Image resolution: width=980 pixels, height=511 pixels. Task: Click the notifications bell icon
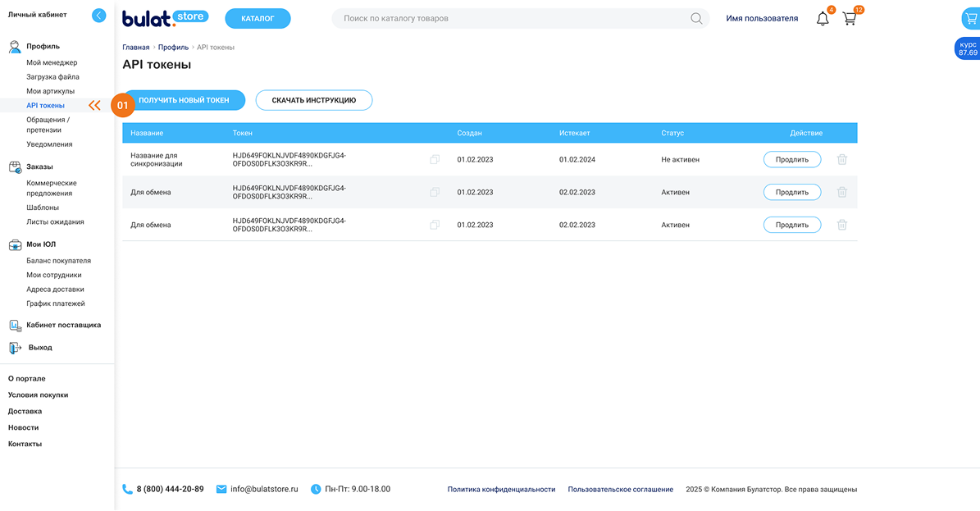tap(823, 19)
